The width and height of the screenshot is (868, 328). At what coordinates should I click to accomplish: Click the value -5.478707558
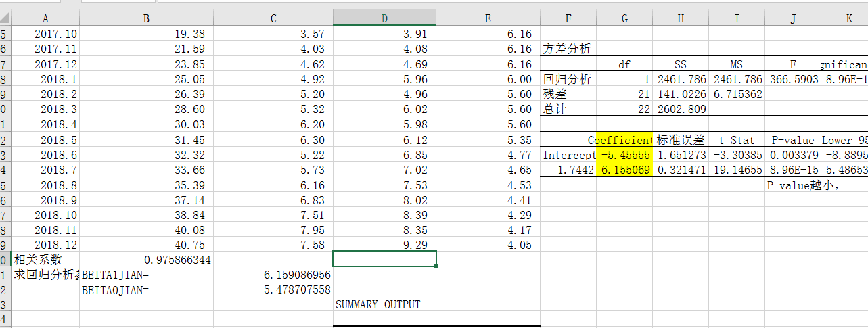[273, 290]
